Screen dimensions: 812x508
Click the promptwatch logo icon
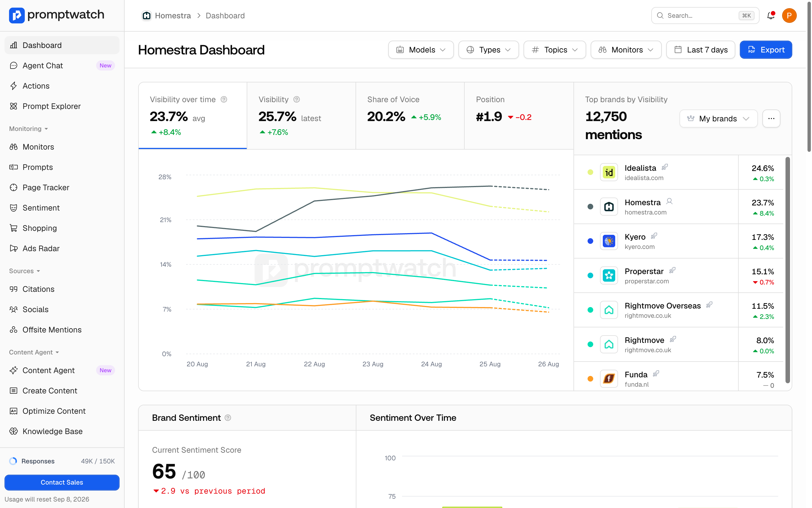[x=17, y=15]
